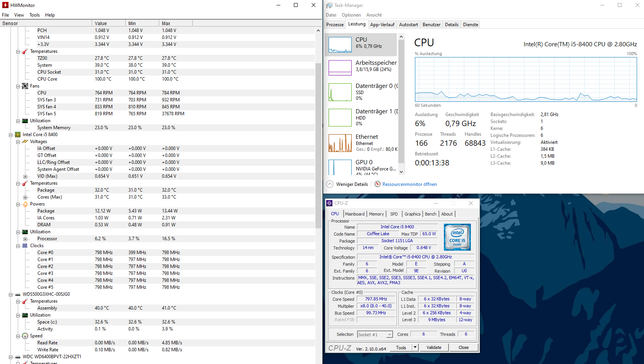Switch to the Dienste tab in Task-Manager
Screen dimensions: 644x364
point(470,25)
